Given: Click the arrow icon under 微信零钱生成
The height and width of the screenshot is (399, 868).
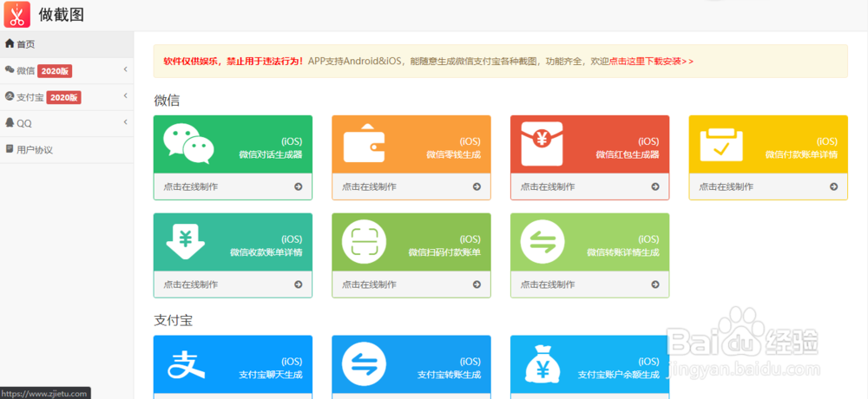Looking at the screenshot, I should [x=477, y=187].
